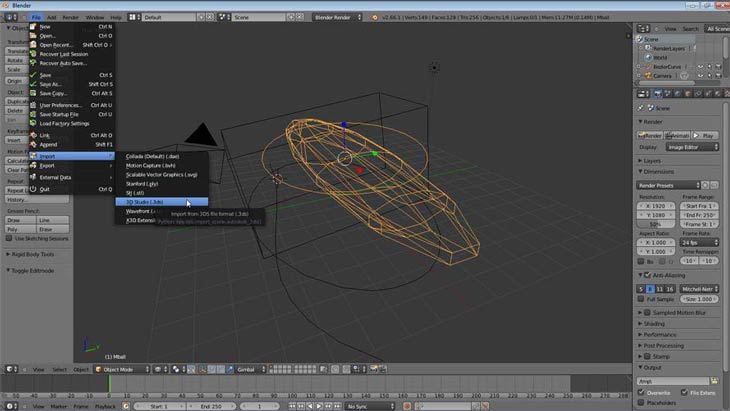730x411 pixels.
Task: Enable Use Sketching Sessions checkbox
Action: click(10, 239)
